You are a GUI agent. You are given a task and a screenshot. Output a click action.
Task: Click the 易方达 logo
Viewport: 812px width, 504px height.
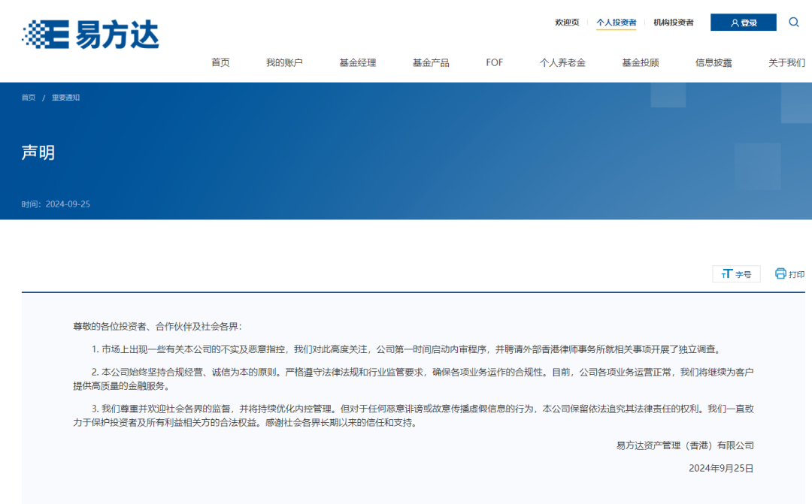[x=91, y=34]
